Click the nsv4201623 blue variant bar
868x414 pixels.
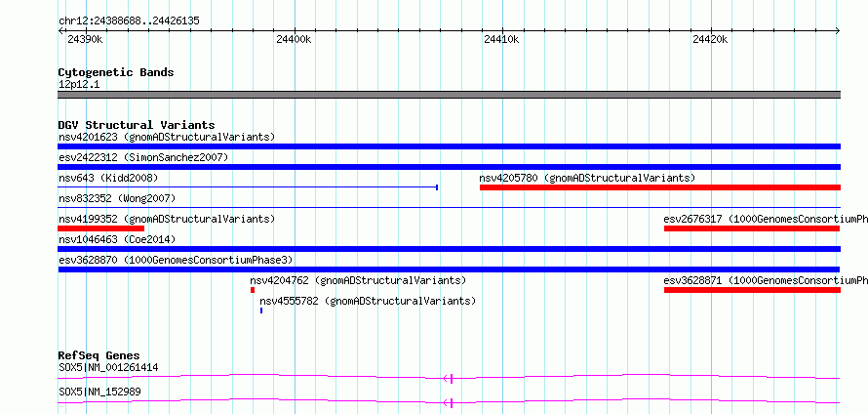[449, 146]
